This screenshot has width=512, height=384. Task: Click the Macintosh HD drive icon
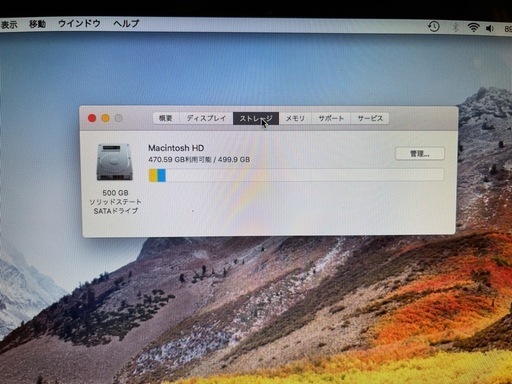click(115, 162)
